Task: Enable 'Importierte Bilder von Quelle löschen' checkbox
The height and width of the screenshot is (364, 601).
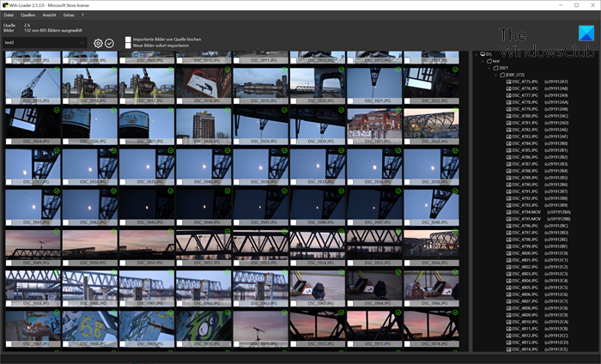Action: pyautogui.click(x=128, y=39)
